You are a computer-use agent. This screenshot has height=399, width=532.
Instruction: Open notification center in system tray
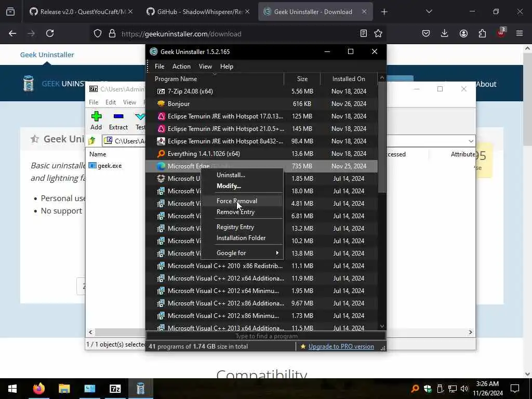pos(515,389)
